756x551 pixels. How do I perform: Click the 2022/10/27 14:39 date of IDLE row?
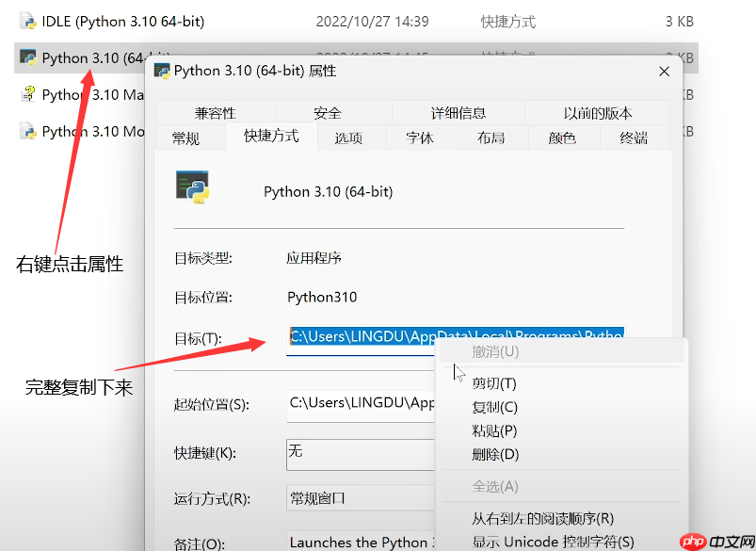tap(372, 22)
